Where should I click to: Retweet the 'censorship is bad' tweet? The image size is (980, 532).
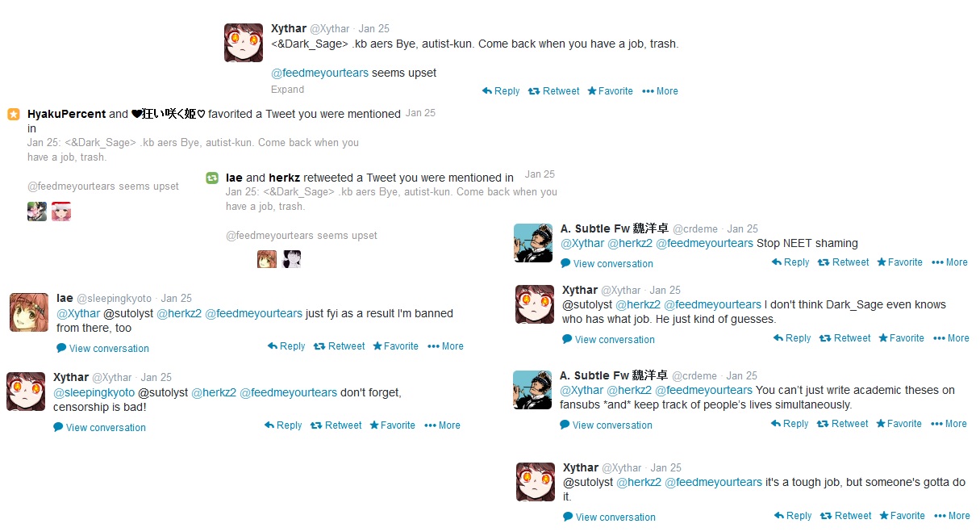point(336,425)
